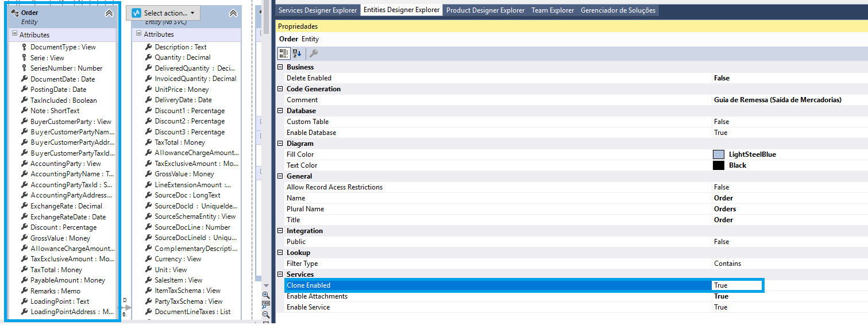Click the wrench Property Pages icon
Image resolution: width=868 pixels, height=325 pixels.
314,53
